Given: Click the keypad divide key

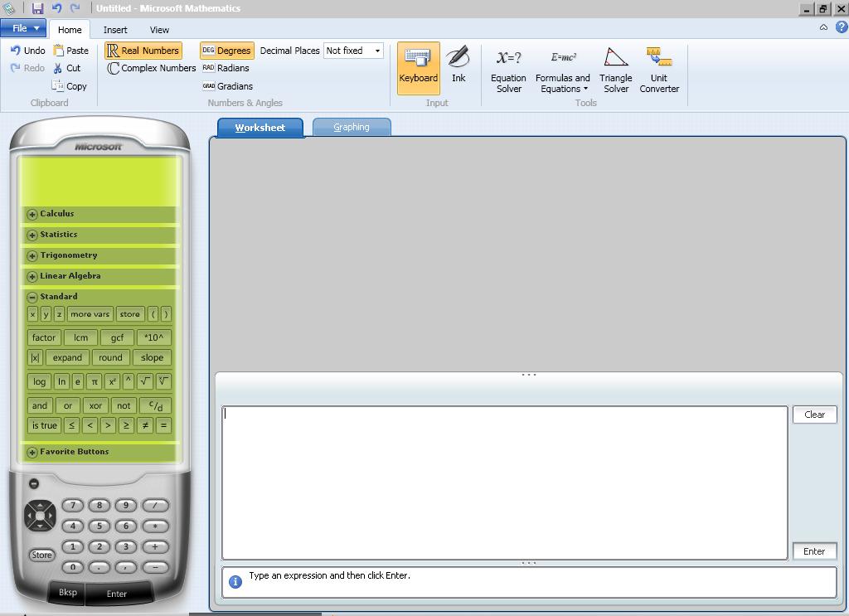Looking at the screenshot, I should point(155,506).
